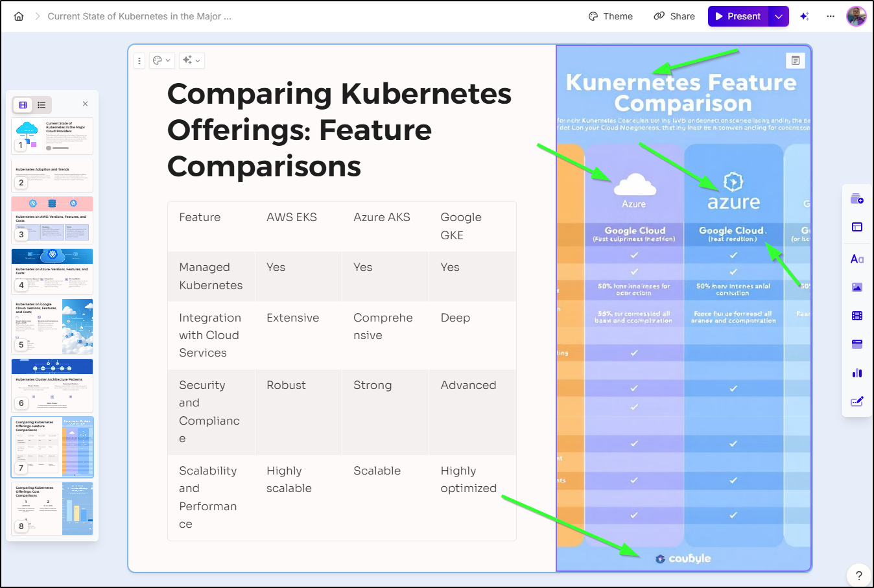Open the three-dot more options menu

pyautogui.click(x=831, y=16)
